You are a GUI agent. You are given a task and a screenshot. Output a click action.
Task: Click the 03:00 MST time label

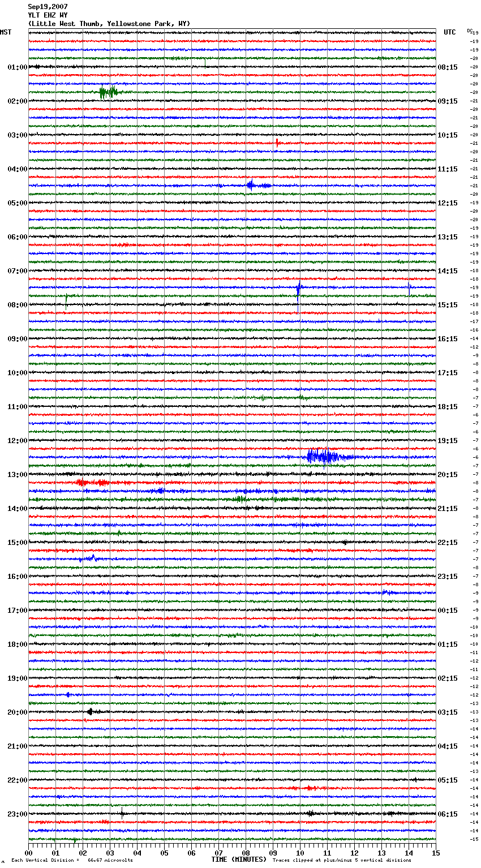18,135
